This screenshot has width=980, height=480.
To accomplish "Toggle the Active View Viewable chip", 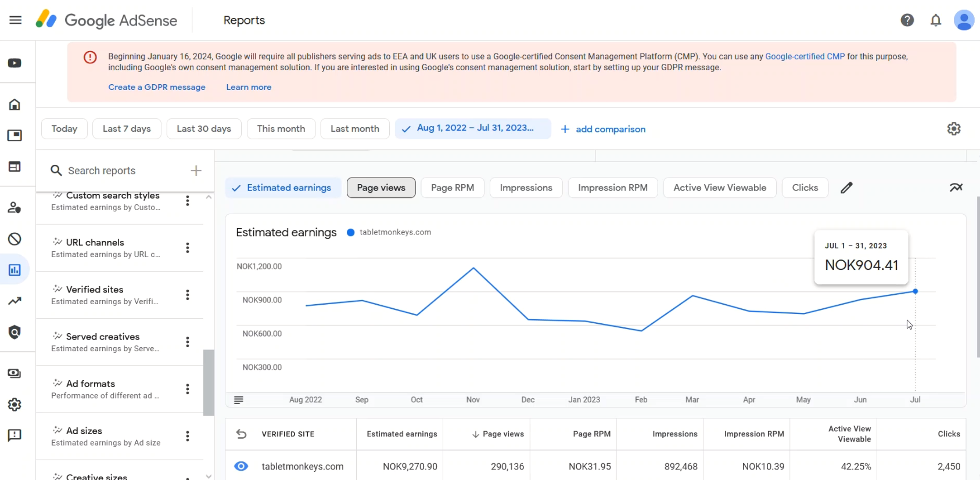I will [720, 187].
